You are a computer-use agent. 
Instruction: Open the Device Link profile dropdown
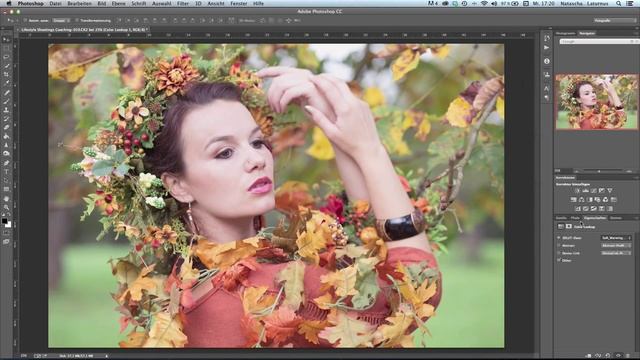pos(616,253)
